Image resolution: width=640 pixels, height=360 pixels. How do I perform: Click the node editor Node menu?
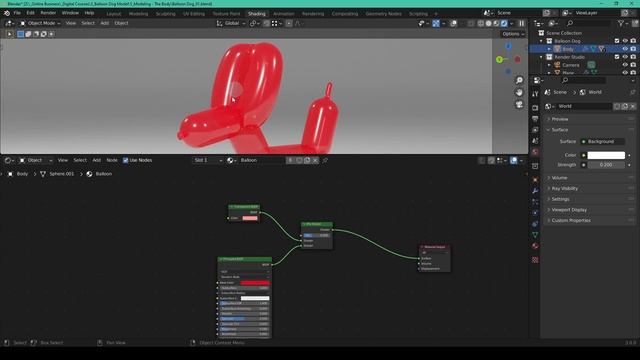click(x=112, y=160)
